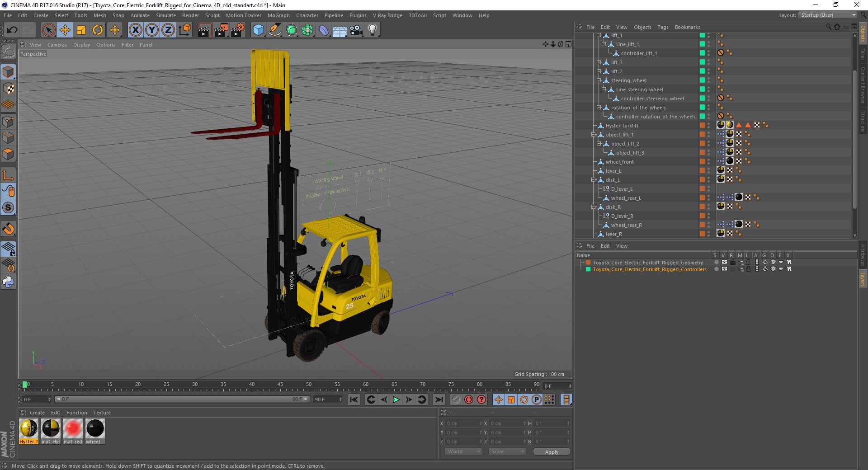Open the Python script icon
The width and height of the screenshot is (868, 470).
[x=8, y=282]
